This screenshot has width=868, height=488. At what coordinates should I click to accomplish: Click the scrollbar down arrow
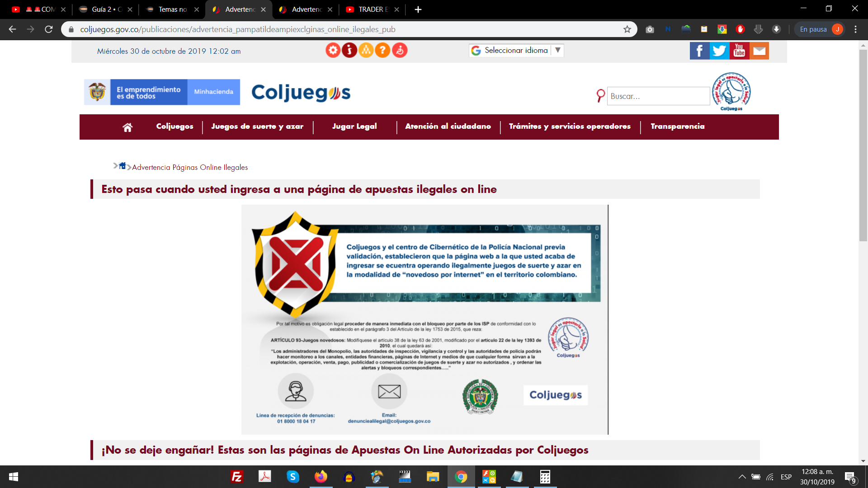point(863,461)
